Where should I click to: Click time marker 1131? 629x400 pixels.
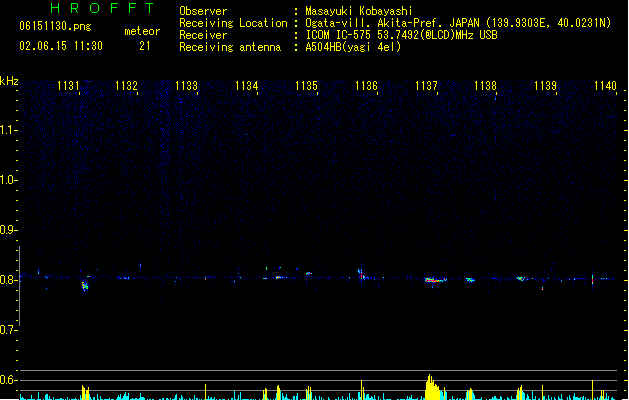point(68,86)
